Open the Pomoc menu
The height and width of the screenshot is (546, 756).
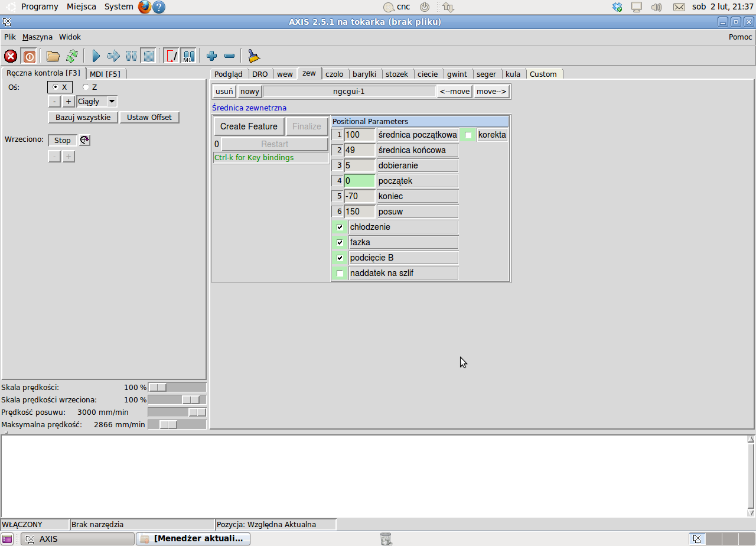741,37
